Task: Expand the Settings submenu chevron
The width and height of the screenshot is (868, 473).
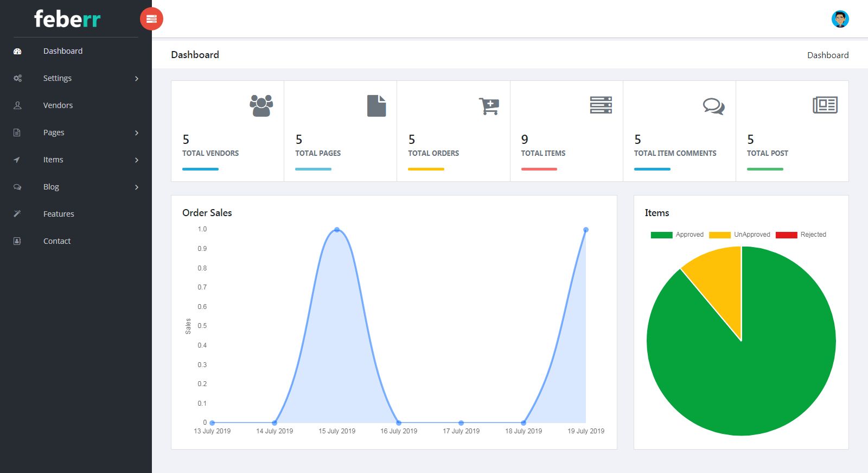Action: [137, 79]
